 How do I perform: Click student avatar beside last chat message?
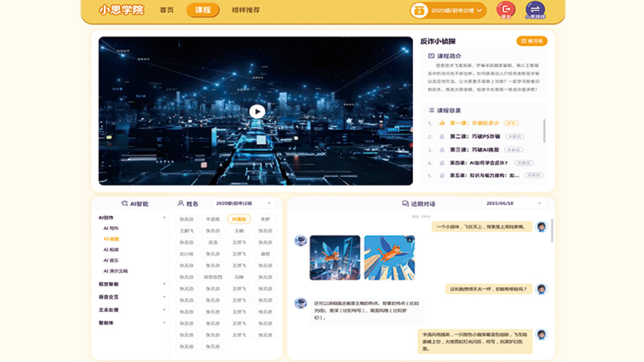pos(541,334)
